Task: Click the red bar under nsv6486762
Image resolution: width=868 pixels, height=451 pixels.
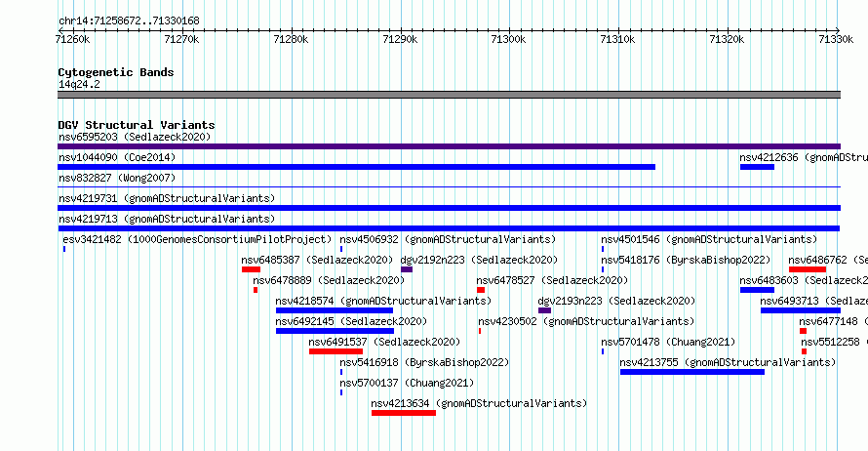Action: (x=808, y=269)
